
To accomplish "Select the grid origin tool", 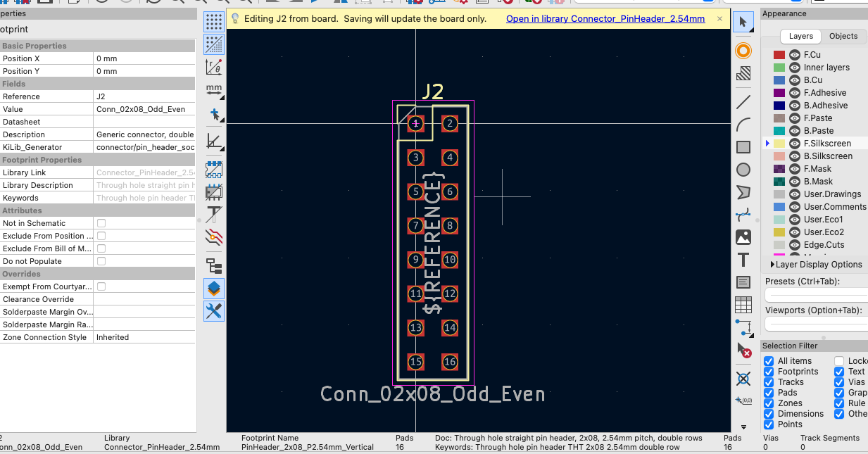I will [x=743, y=401].
